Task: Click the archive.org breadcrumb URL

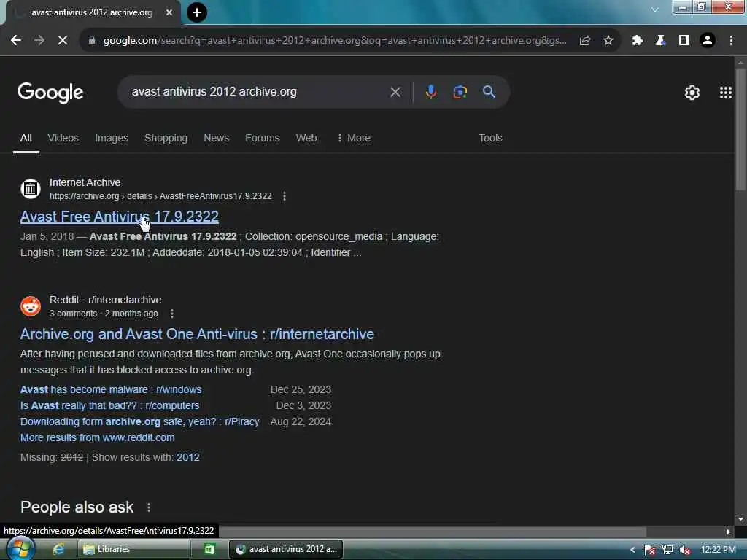Action: pyautogui.click(x=160, y=196)
